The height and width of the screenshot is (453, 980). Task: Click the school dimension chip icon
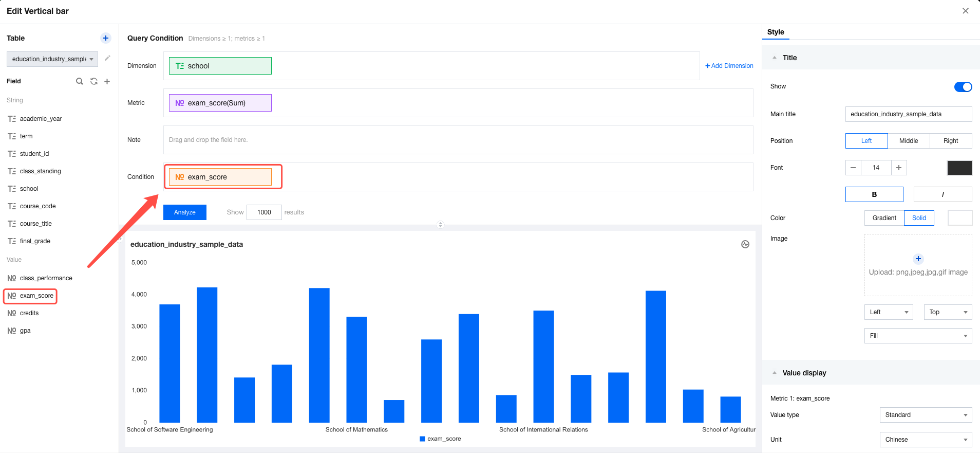coord(180,66)
